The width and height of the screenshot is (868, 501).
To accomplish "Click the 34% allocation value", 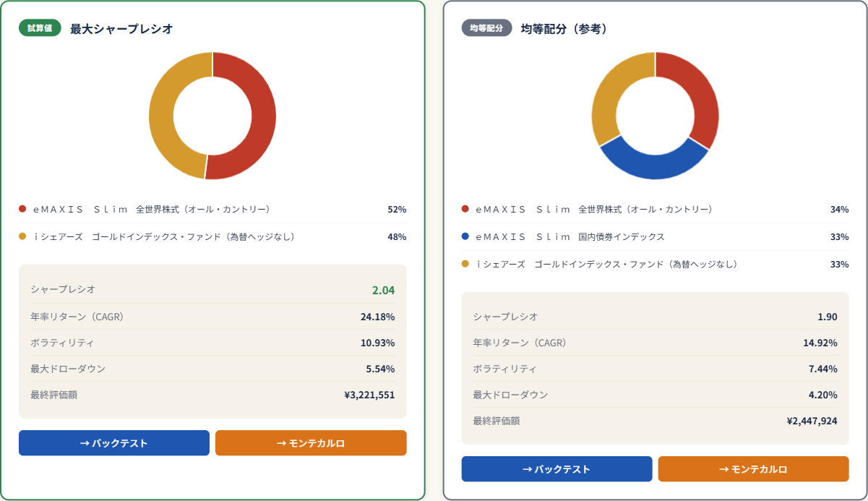I will click(839, 209).
